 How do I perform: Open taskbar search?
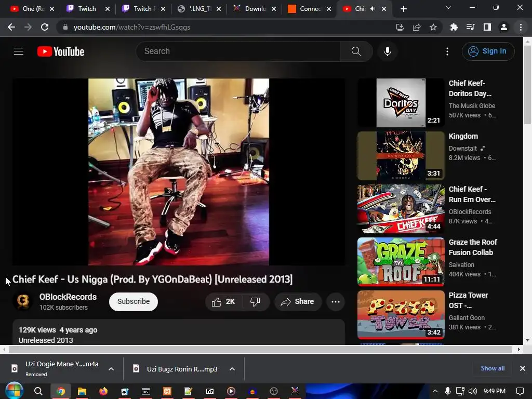click(38, 391)
